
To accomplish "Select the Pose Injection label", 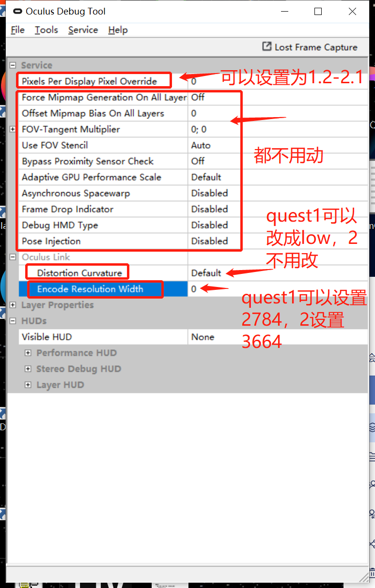I will [x=51, y=241].
